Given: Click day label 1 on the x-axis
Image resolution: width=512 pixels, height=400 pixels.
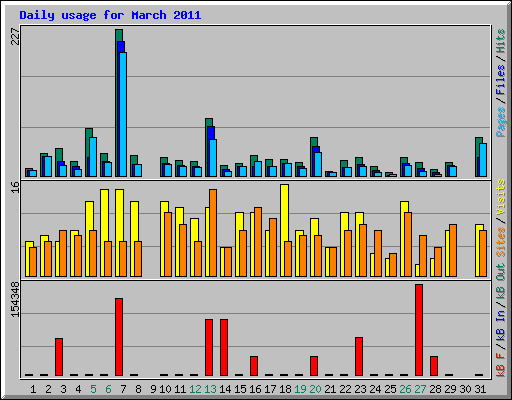Looking at the screenshot, I should pyautogui.click(x=33, y=389).
